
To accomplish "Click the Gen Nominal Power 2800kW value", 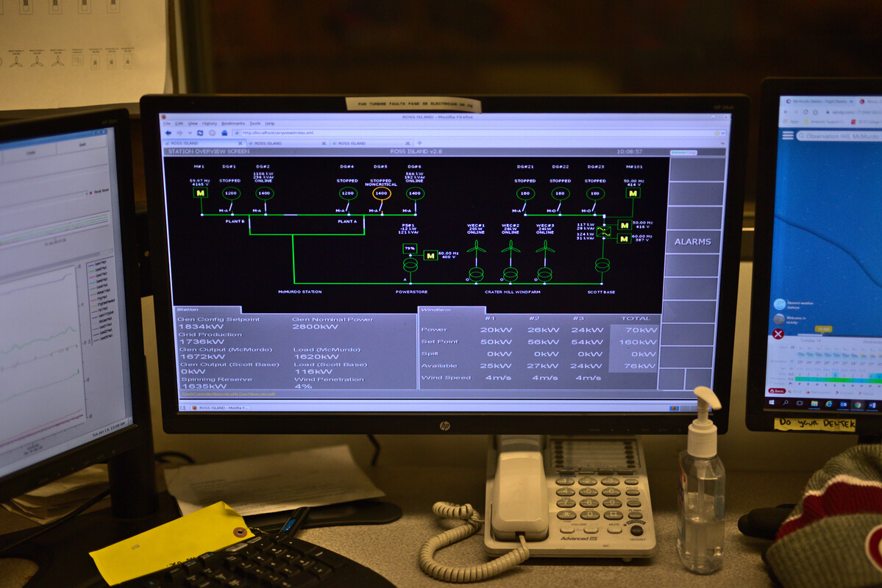I will click(x=315, y=326).
